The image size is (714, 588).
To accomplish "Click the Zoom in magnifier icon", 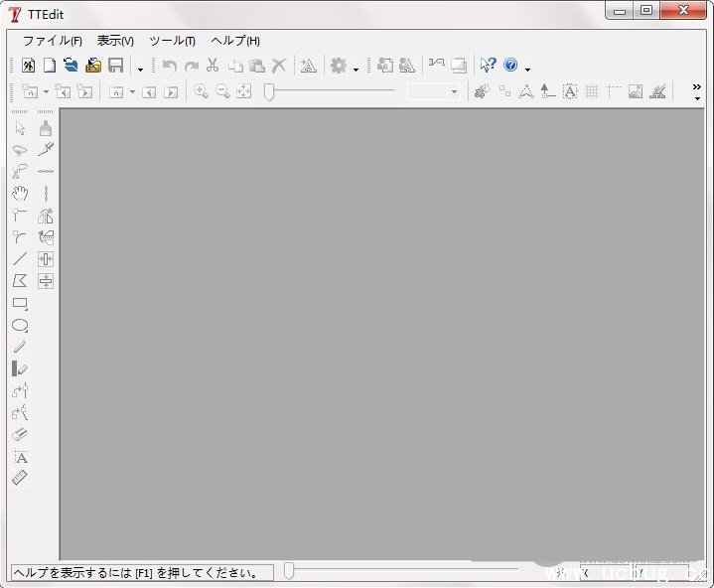I will 201,91.
